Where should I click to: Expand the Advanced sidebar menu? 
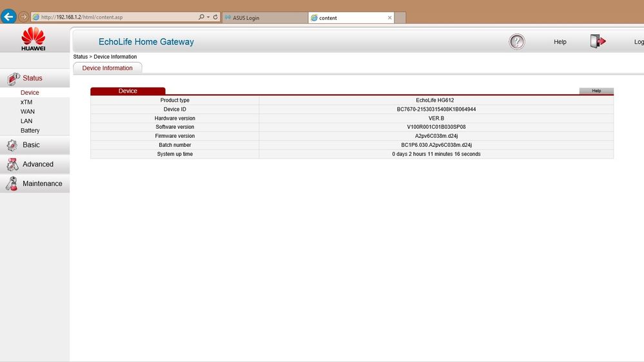coord(38,164)
